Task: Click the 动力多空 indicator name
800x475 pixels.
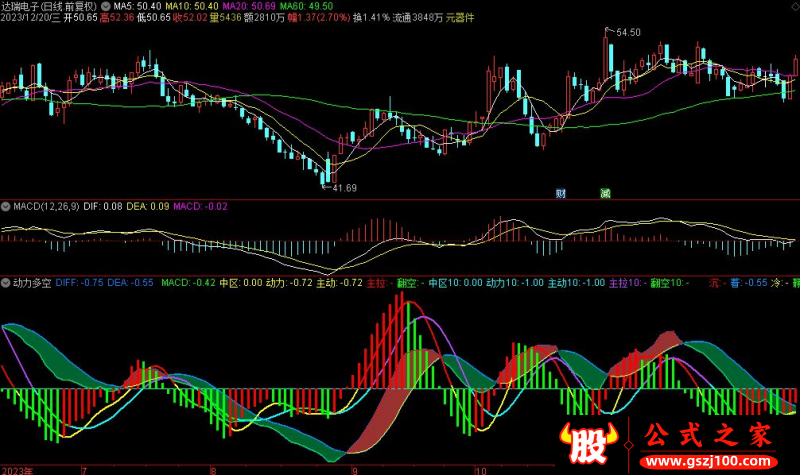Action: [x=32, y=283]
